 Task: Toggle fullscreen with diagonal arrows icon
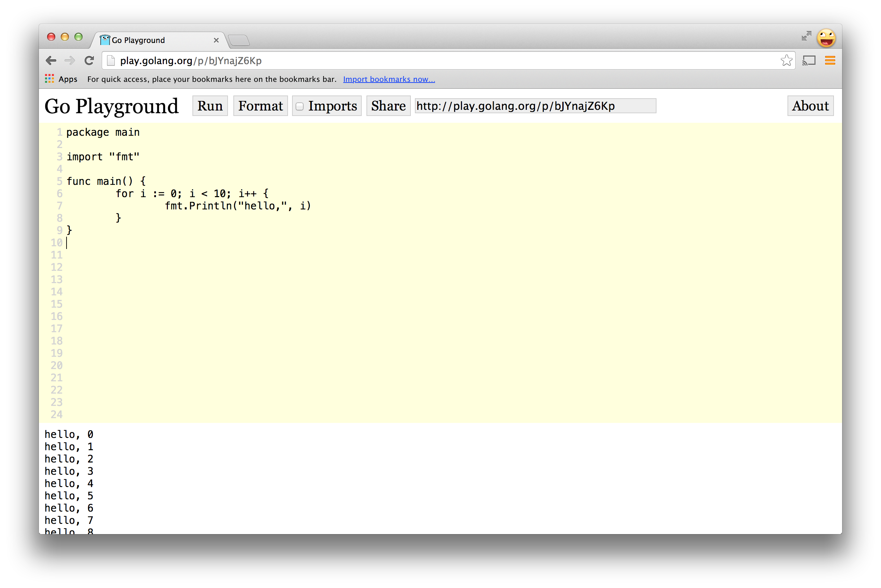806,36
